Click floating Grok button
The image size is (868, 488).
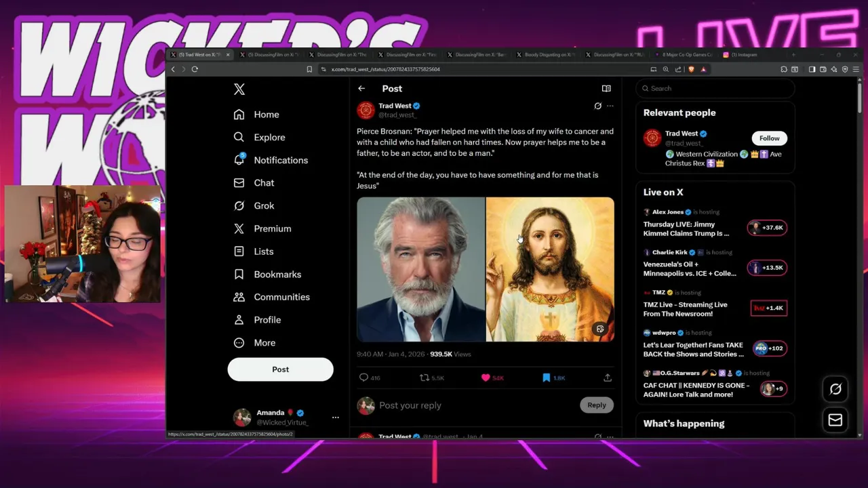click(835, 389)
